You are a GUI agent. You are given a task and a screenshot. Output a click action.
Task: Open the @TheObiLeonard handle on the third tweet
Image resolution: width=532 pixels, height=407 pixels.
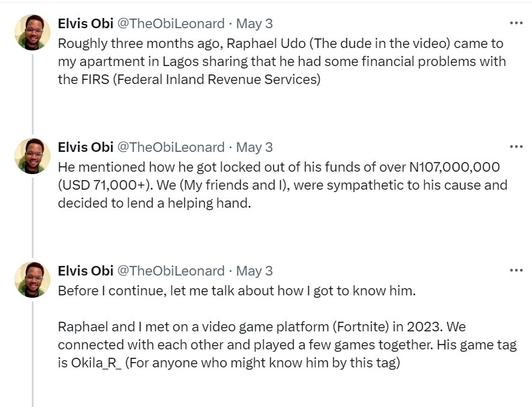click(170, 271)
